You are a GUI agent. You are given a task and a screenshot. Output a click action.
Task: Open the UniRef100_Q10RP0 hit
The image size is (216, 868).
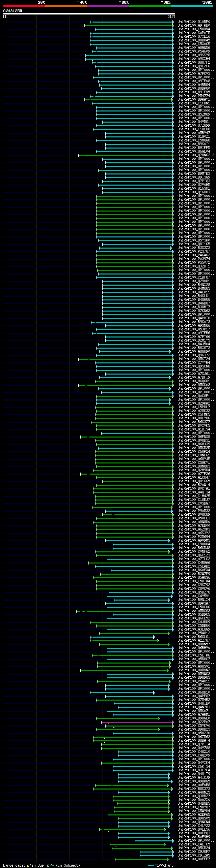(194, 22)
